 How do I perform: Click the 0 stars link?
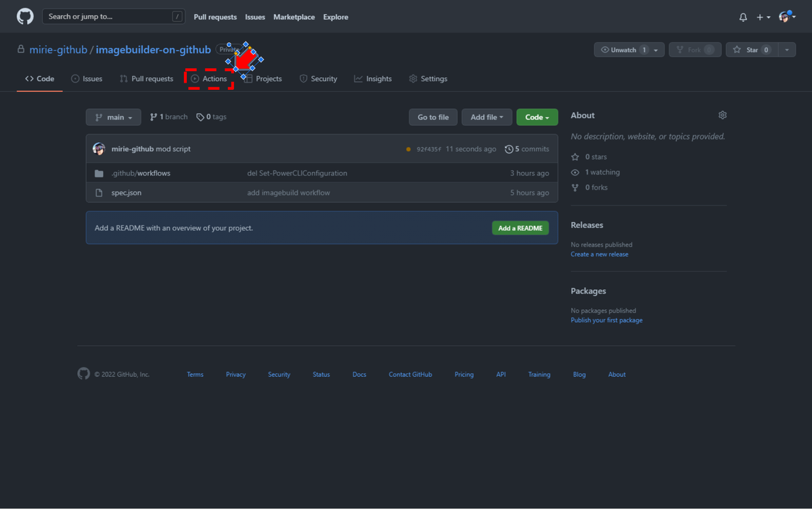click(x=589, y=157)
